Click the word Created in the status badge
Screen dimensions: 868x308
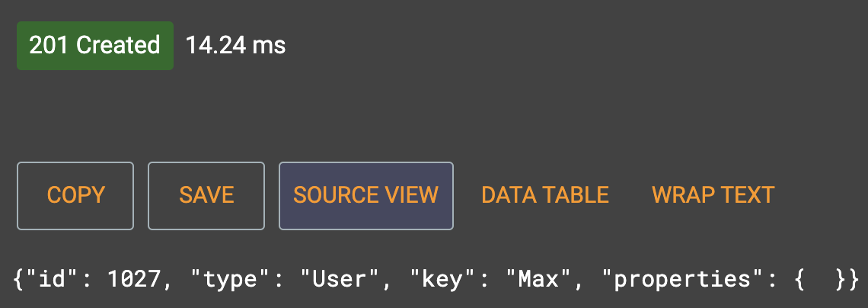point(118,46)
